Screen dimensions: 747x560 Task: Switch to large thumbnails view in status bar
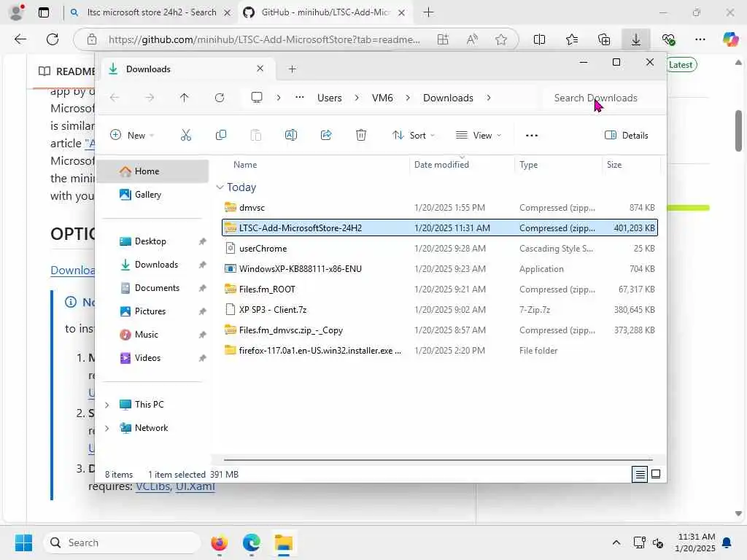[x=656, y=474]
